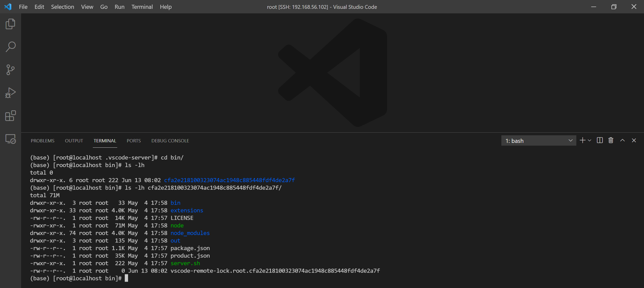Open Remote Explorer icon in activity bar
The image size is (644, 288).
10,139
